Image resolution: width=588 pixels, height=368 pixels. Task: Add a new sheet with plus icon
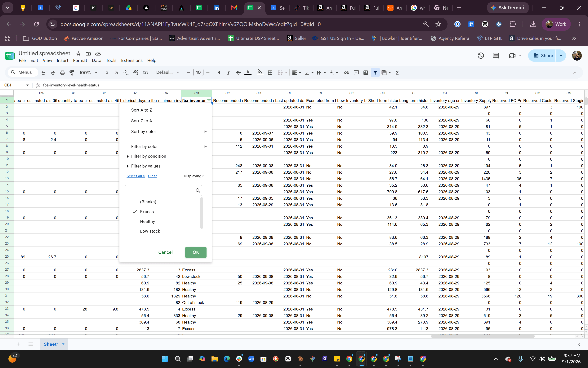pyautogui.click(x=19, y=344)
